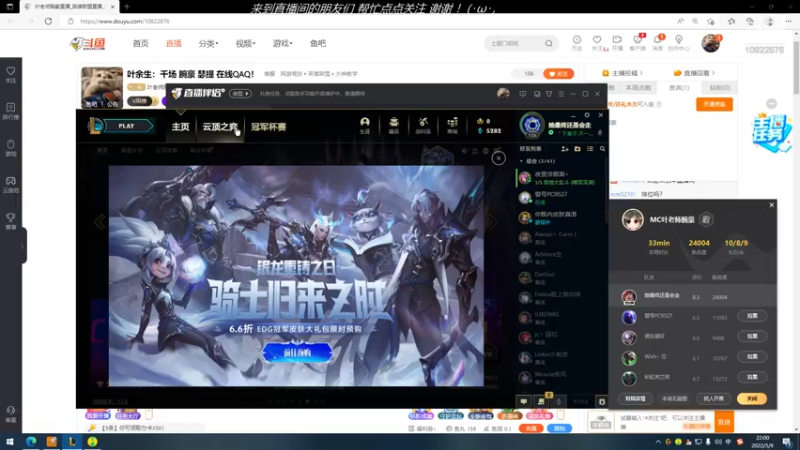This screenshot has width=800, height=450.
Task: Go to the previous banner slide
Action: 99,222
